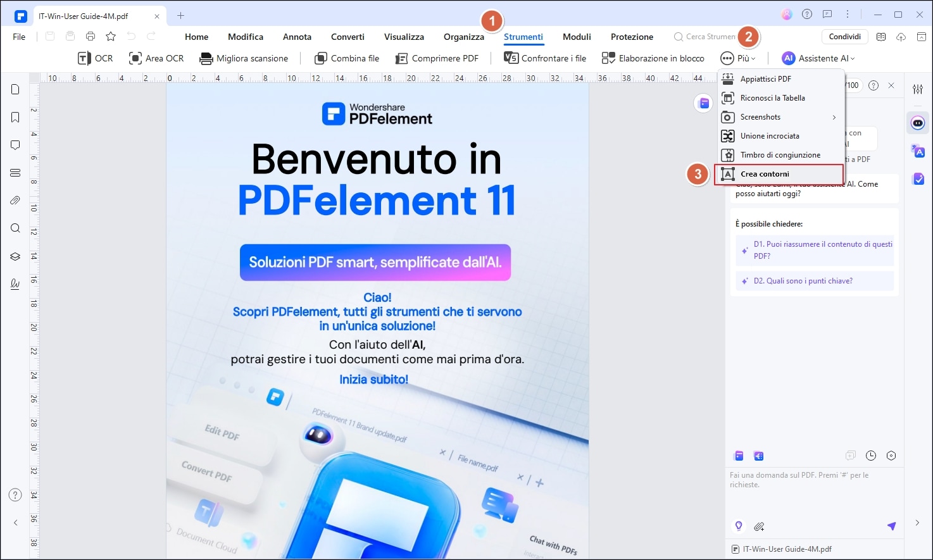Open the attachments paperclip panel
The width and height of the screenshot is (933, 560).
[15, 201]
